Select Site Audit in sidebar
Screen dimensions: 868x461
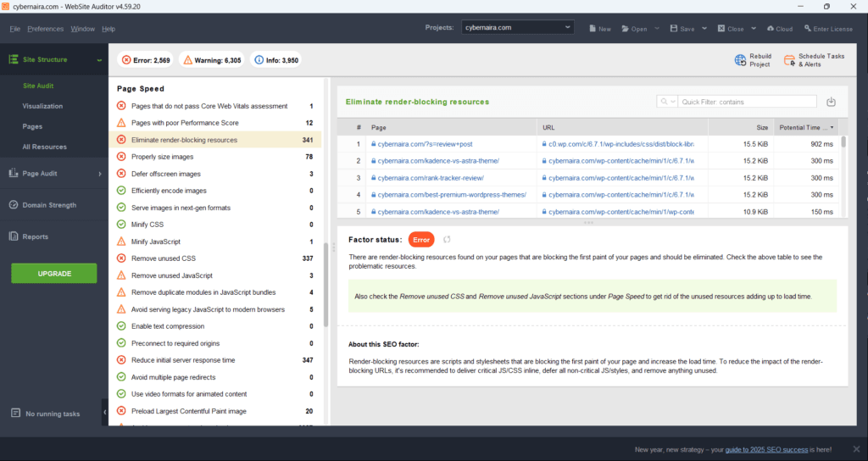click(38, 86)
